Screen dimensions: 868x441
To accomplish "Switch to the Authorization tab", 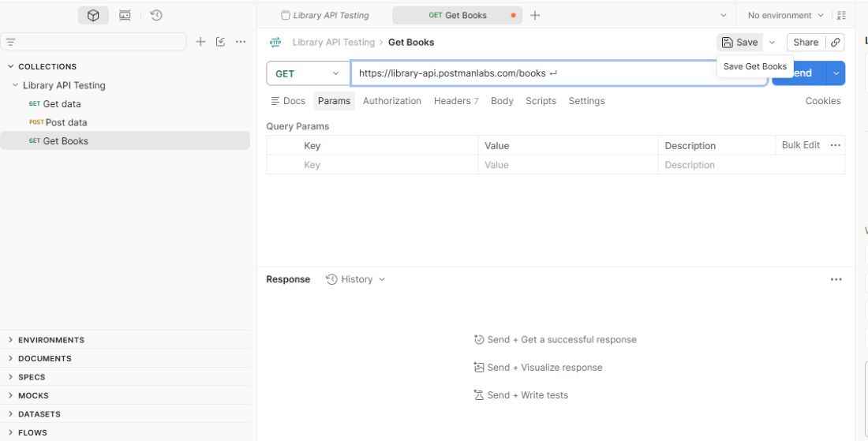I will tap(392, 101).
